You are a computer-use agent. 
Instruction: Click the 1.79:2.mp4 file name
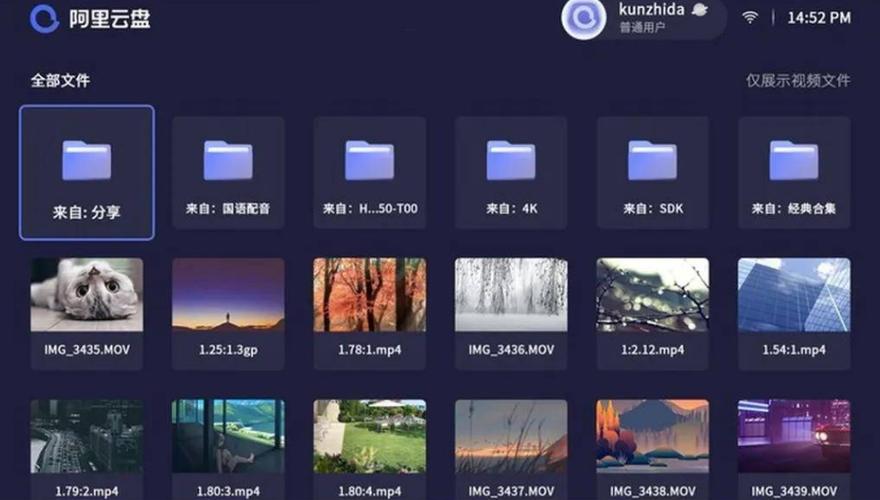(86, 492)
